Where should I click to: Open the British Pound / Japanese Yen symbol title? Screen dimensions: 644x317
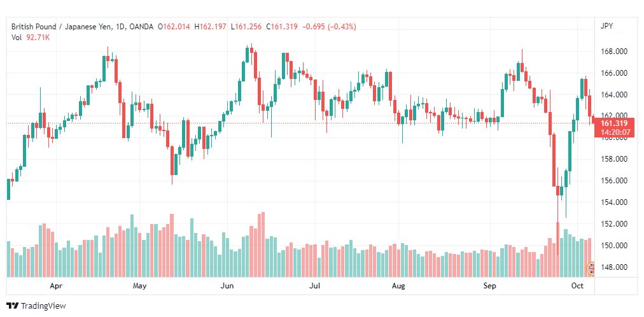(60, 27)
